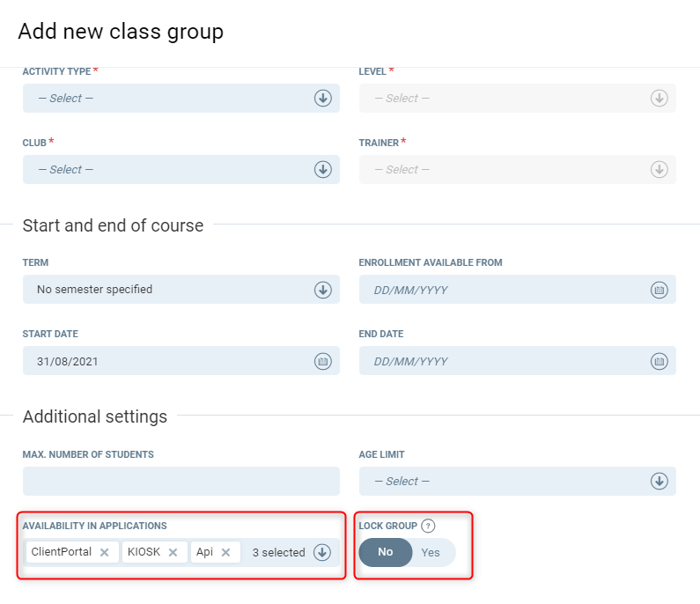Click arrow icon in Availability in Applications
Screen dimensions: 700x604
(322, 553)
